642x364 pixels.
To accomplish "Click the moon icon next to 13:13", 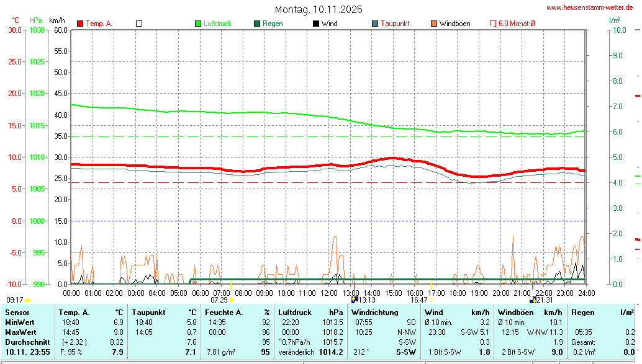I will (354, 300).
